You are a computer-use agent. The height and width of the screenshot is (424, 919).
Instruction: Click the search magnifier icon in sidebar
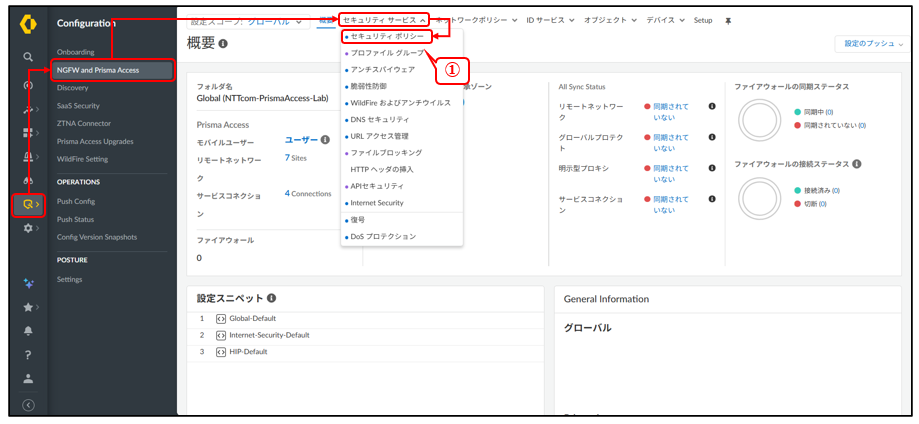click(x=28, y=57)
